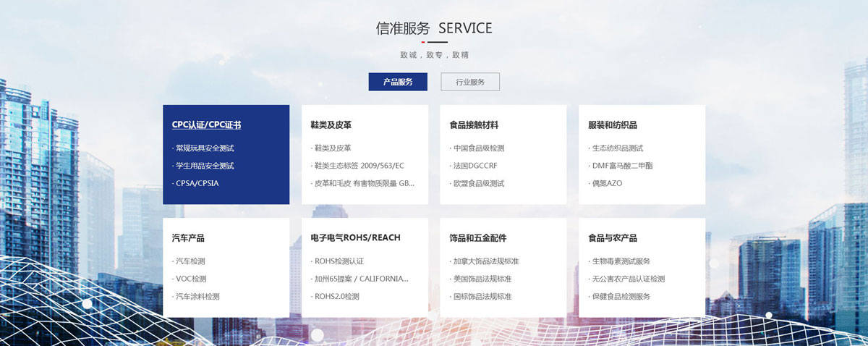Open 常规玩具安全测试 link
The image size is (868, 346).
pyautogui.click(x=205, y=148)
